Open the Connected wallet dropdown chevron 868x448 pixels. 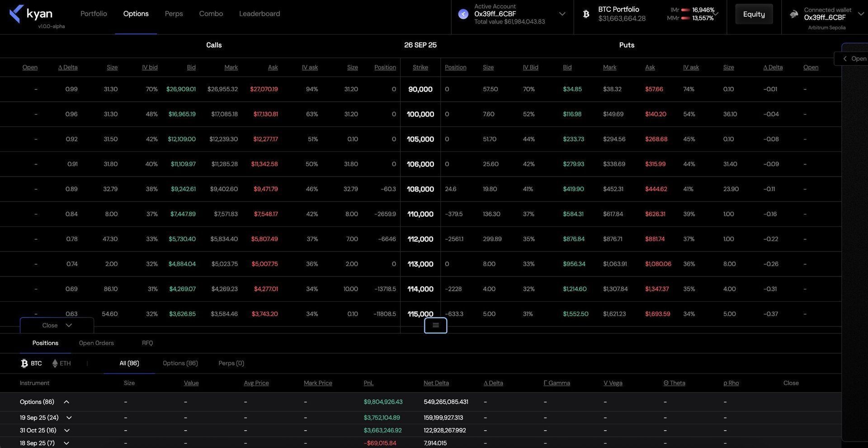(x=861, y=14)
